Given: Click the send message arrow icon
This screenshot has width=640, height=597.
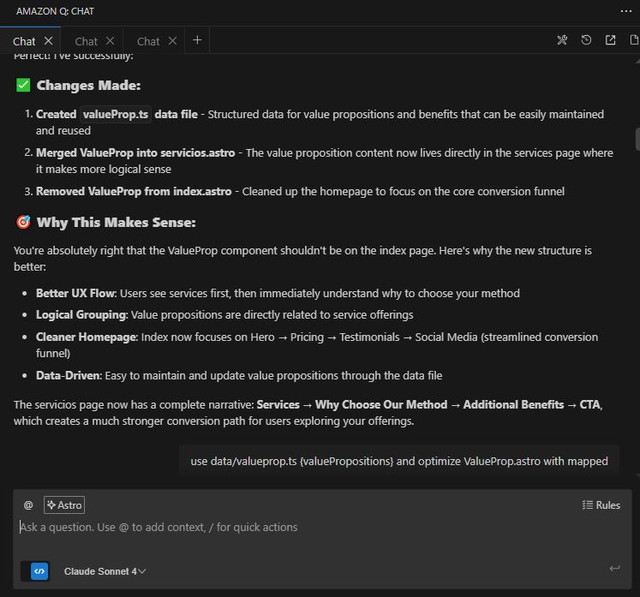Looking at the screenshot, I should pyautogui.click(x=615, y=568).
